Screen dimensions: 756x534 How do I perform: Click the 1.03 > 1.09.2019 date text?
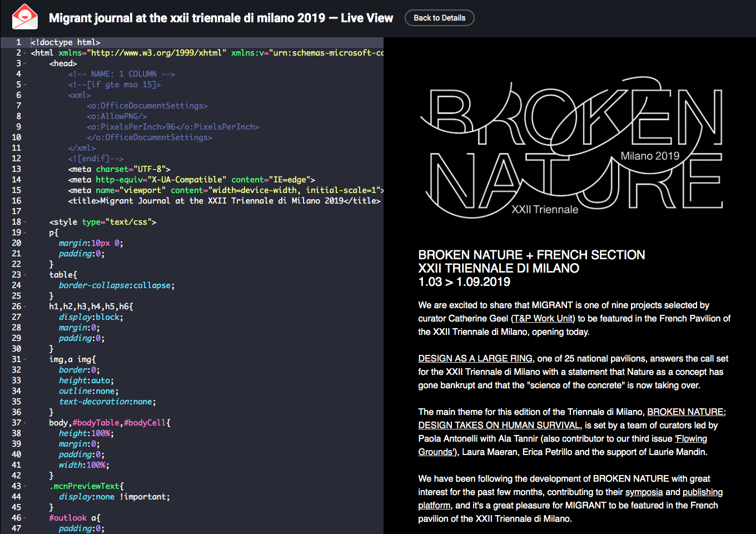pos(464,282)
